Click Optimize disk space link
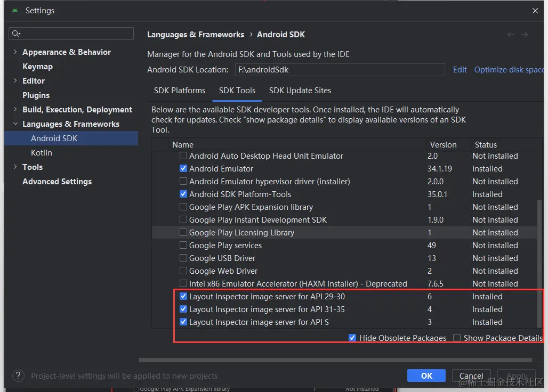The image size is (548, 392). pyautogui.click(x=509, y=69)
